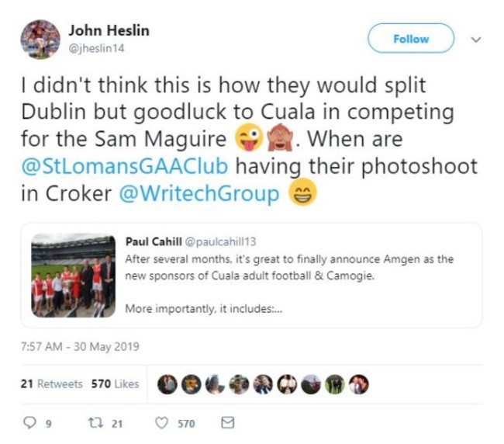Click the first liker avatar in row
This screenshot has height=444, width=504.
(167, 384)
